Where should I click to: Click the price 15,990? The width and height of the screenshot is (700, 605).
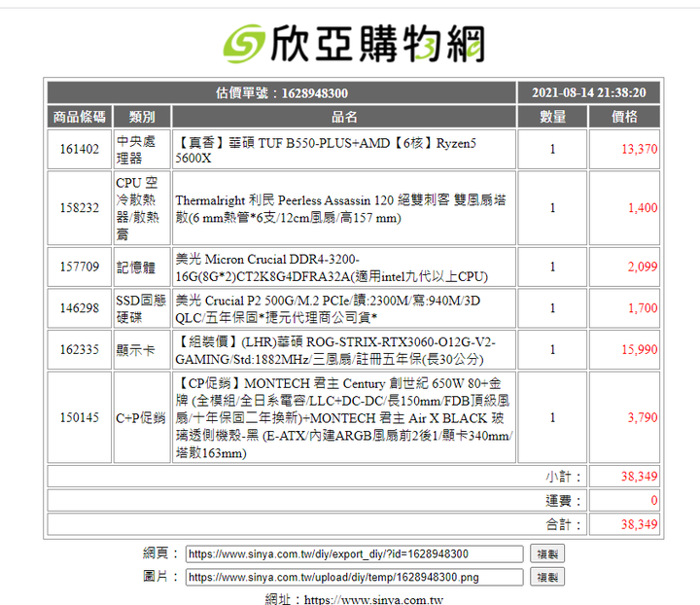640,349
